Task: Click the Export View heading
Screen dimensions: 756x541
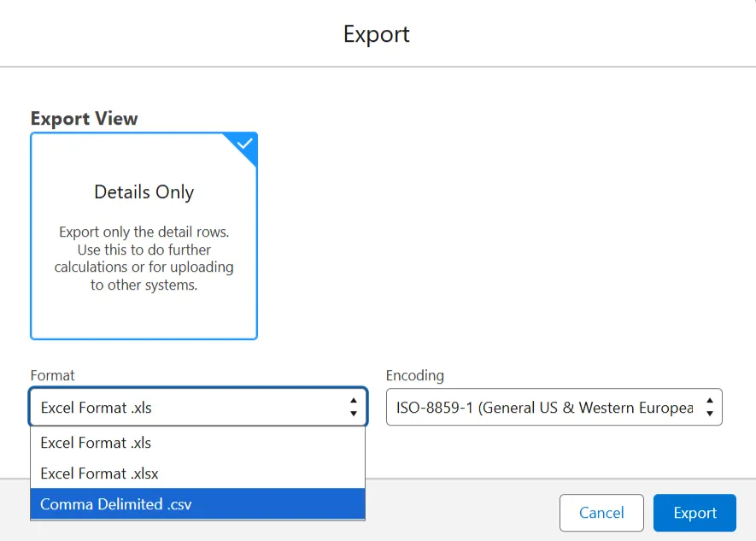Action: tap(84, 118)
